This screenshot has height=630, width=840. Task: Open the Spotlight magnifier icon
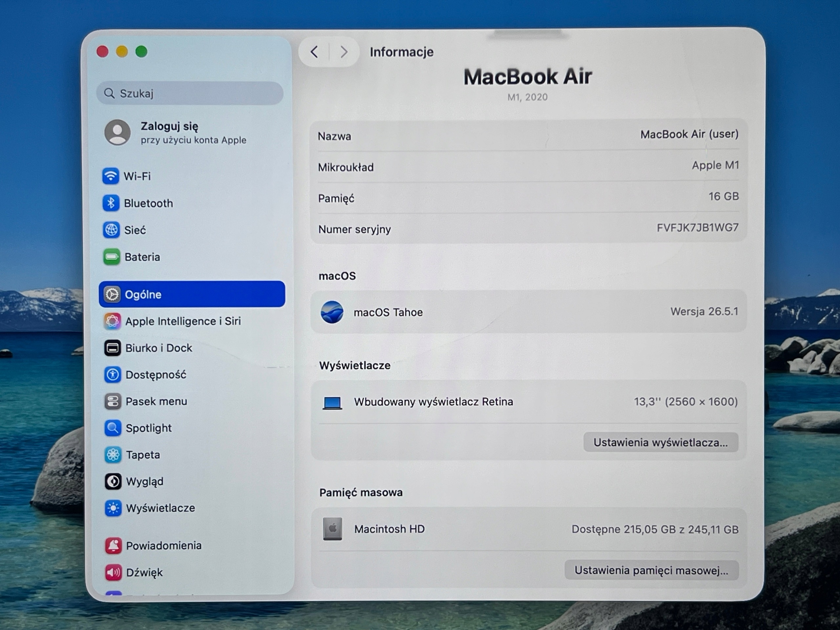tap(113, 428)
